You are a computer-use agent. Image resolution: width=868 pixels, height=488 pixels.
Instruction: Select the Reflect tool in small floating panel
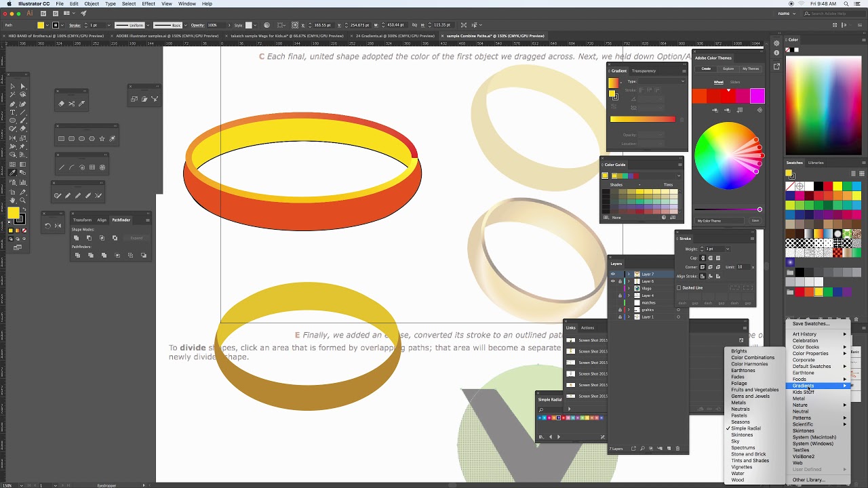tap(58, 226)
